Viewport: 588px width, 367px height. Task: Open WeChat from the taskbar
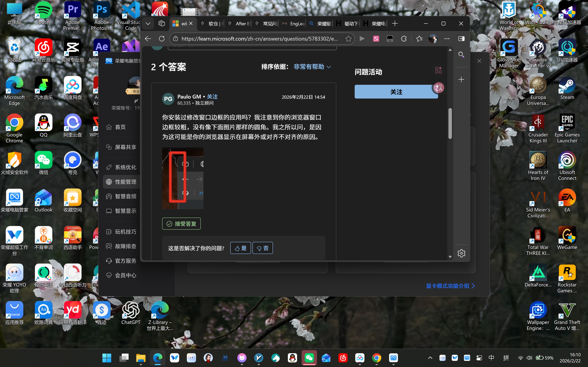click(x=309, y=358)
